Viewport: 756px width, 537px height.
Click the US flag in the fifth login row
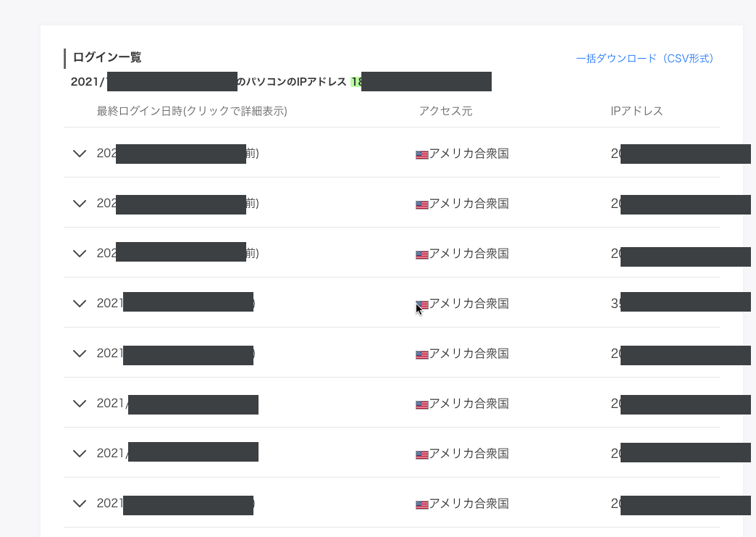[x=421, y=354]
